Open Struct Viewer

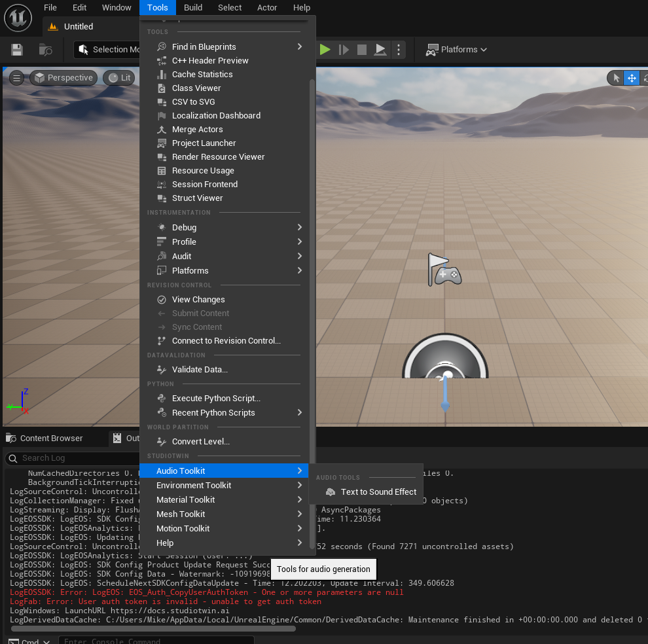pos(225,198)
